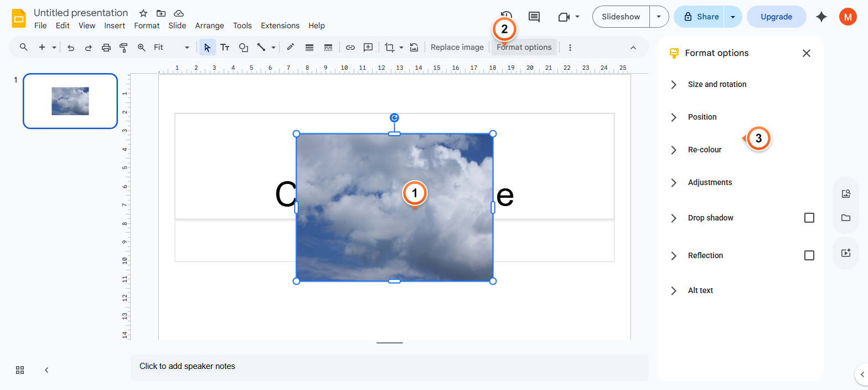Open the Format menu
The height and width of the screenshot is (390, 868).
[147, 25]
